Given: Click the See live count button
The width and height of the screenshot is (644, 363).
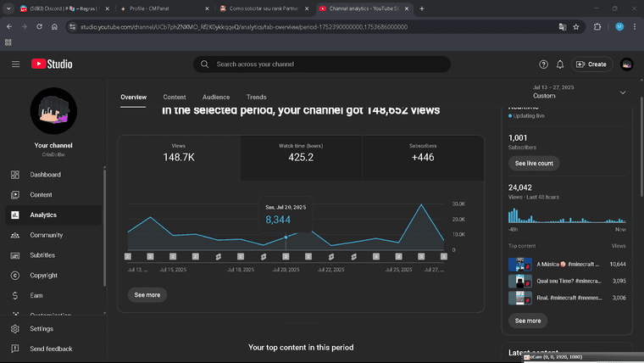Looking at the screenshot, I should click(x=534, y=164).
